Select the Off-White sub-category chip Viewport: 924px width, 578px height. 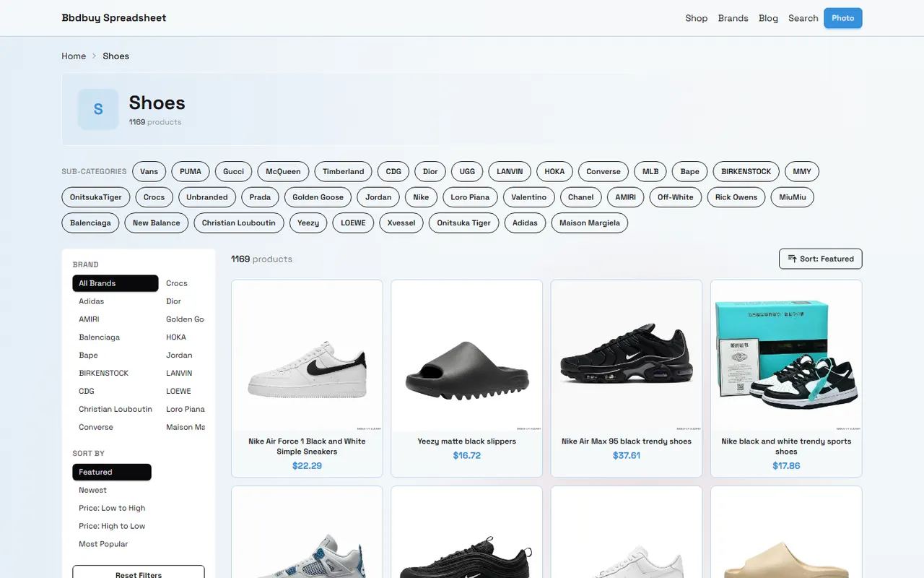coord(676,197)
